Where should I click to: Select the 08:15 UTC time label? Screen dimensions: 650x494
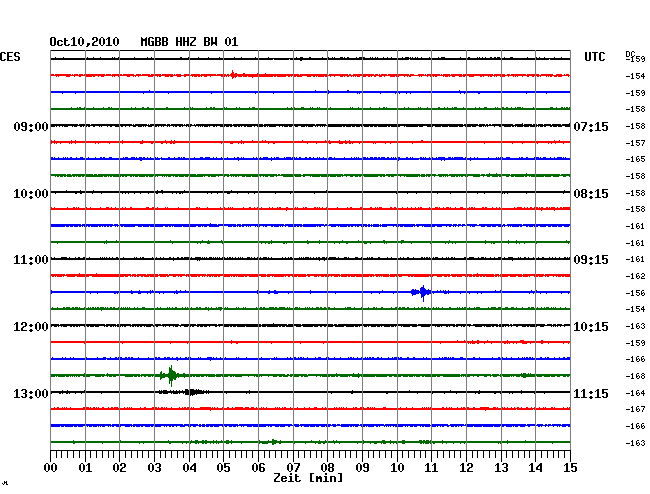(x=591, y=194)
